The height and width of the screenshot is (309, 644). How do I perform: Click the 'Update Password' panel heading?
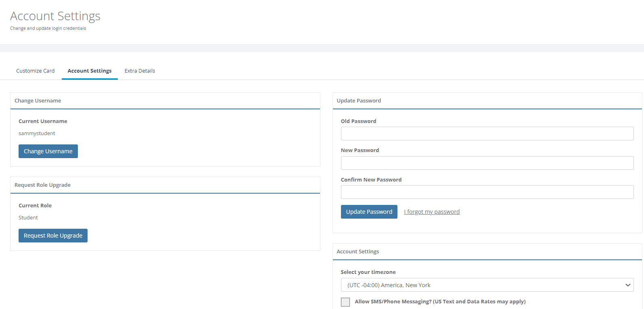tap(359, 100)
